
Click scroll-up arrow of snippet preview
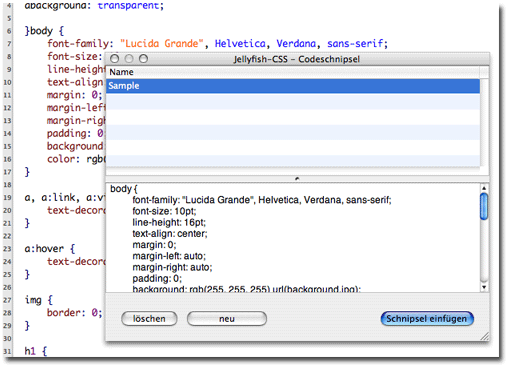(x=484, y=188)
